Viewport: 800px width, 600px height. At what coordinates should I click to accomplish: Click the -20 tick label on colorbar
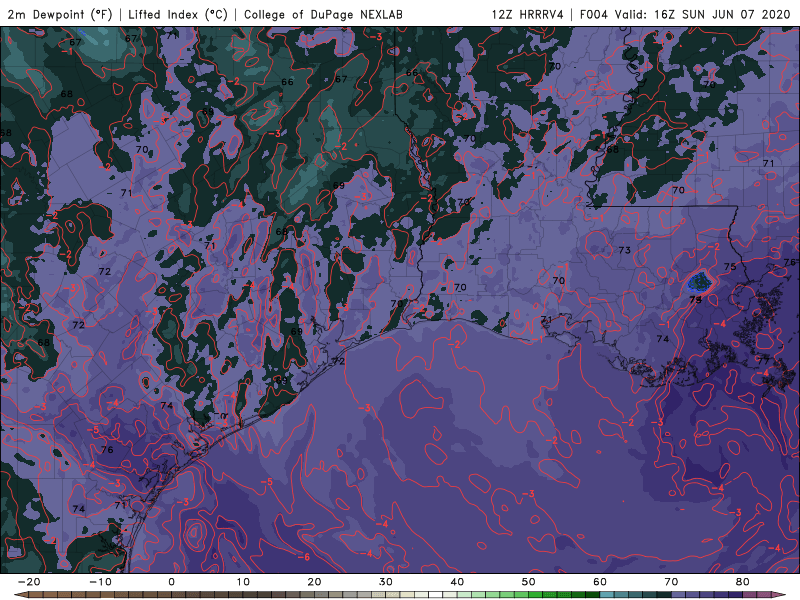click(29, 582)
